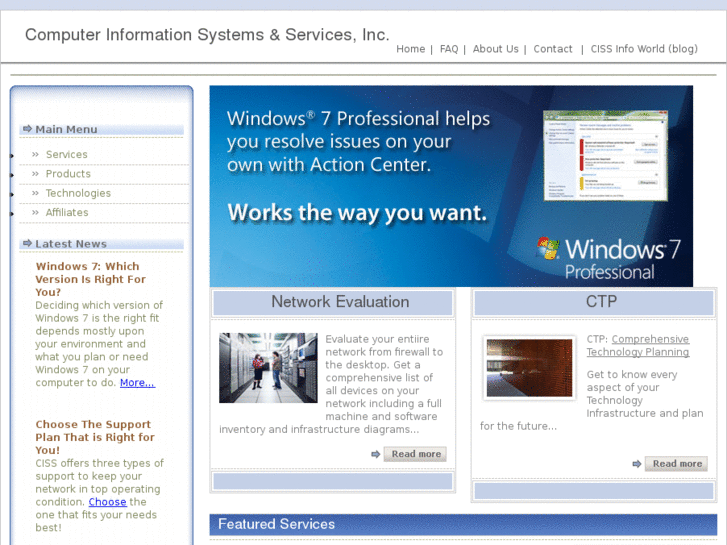Click arrow icon beside CTP Read more

[637, 464]
